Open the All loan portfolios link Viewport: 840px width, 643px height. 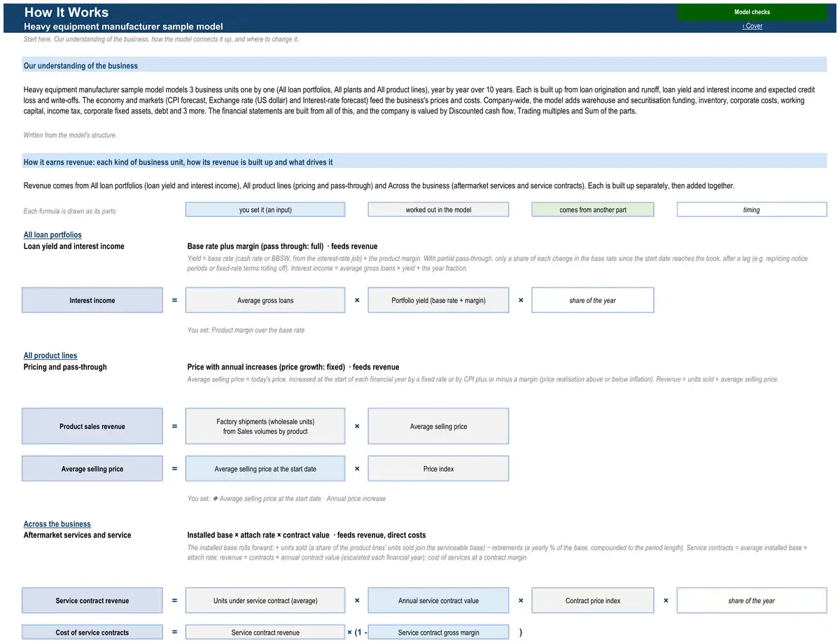tap(52, 235)
